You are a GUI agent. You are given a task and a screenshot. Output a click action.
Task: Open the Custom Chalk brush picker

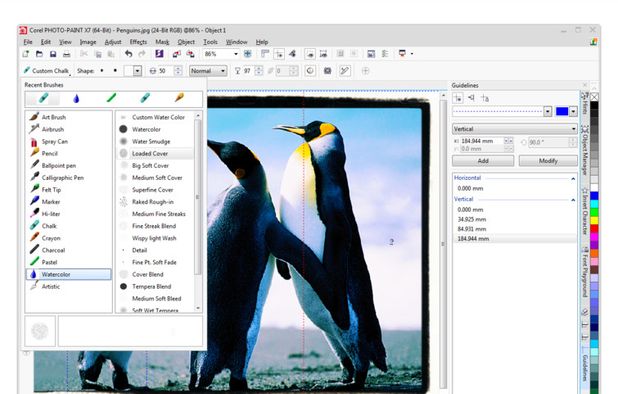pos(47,71)
